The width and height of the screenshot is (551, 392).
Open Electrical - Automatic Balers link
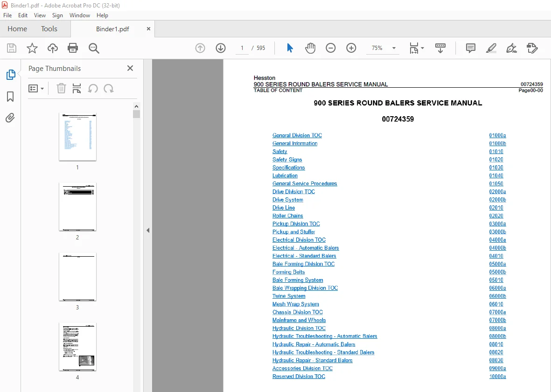click(x=306, y=248)
